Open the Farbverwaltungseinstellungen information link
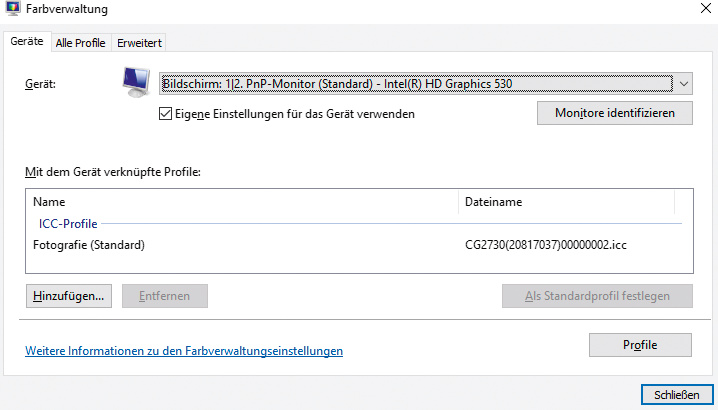Viewport: 718px width, 410px height. coord(184,351)
